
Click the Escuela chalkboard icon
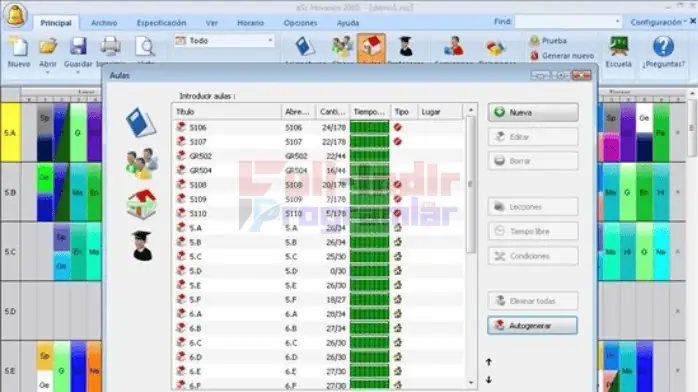(618, 46)
